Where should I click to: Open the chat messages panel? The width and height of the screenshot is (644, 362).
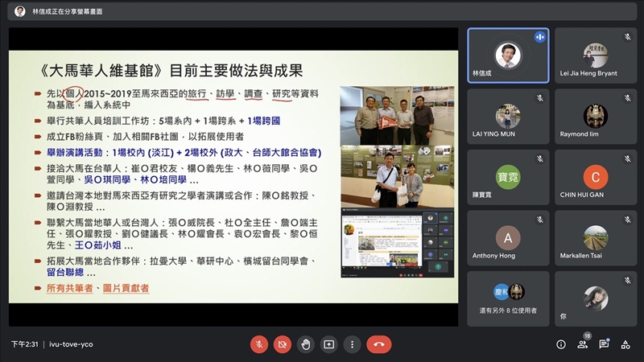(604, 344)
